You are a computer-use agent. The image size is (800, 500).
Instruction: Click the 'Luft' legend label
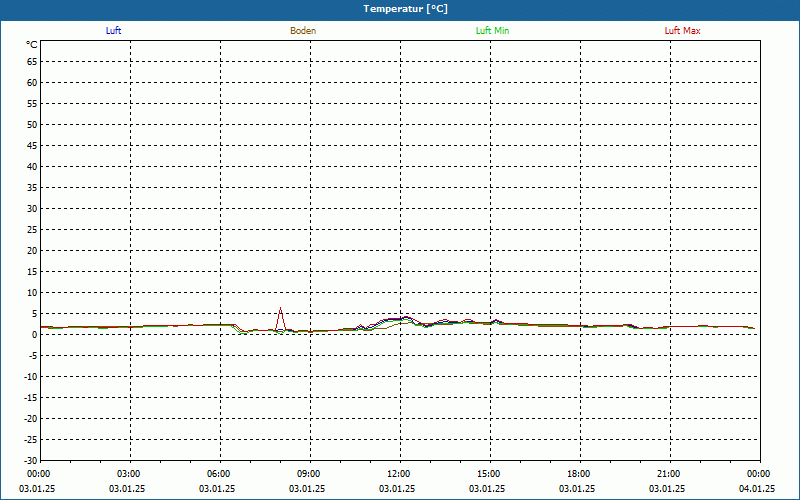(113, 31)
